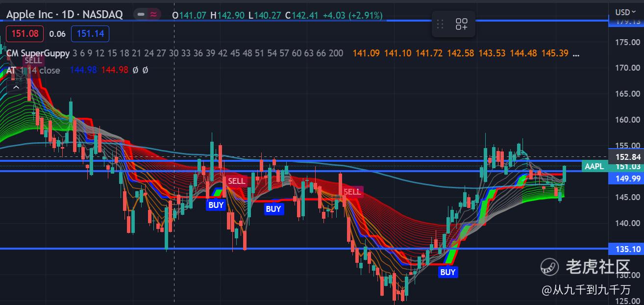Open the USD currency dropdown
644x305 pixels.
[x=625, y=12]
